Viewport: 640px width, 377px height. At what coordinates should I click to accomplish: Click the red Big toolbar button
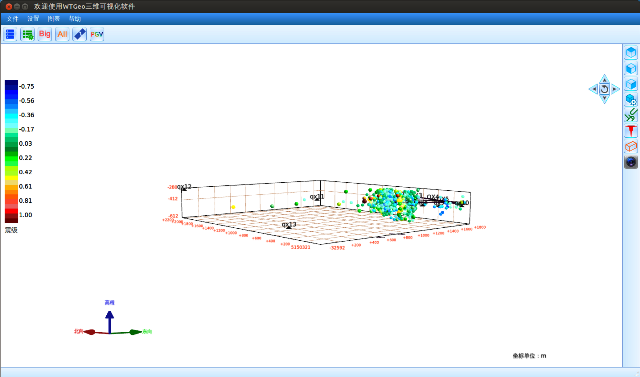[45, 34]
